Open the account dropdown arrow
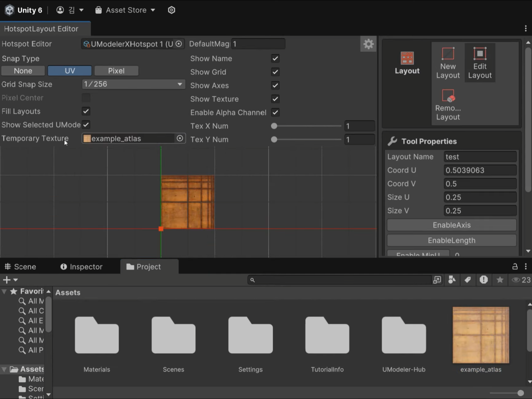Image resolution: width=532 pixels, height=399 pixels. [x=81, y=10]
